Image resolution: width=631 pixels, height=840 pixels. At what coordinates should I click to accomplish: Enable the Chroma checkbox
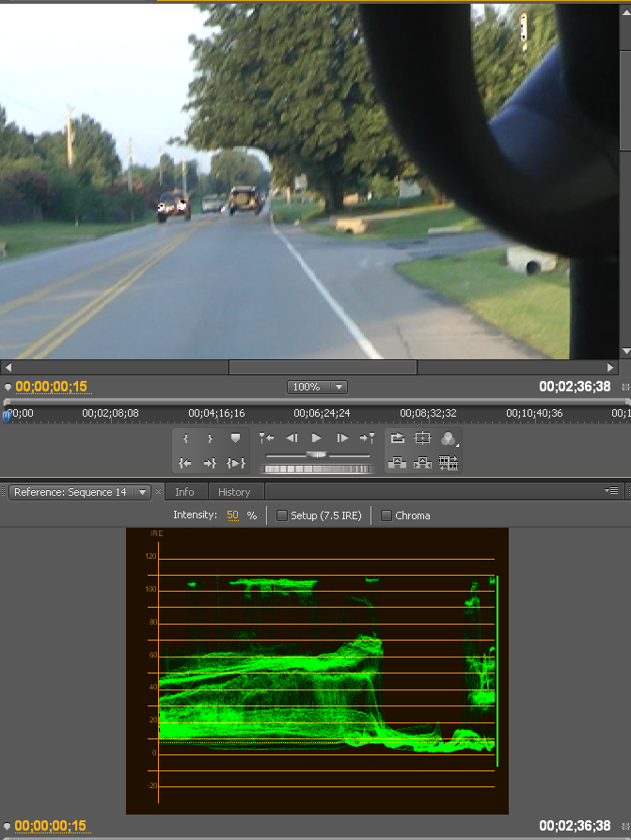386,515
